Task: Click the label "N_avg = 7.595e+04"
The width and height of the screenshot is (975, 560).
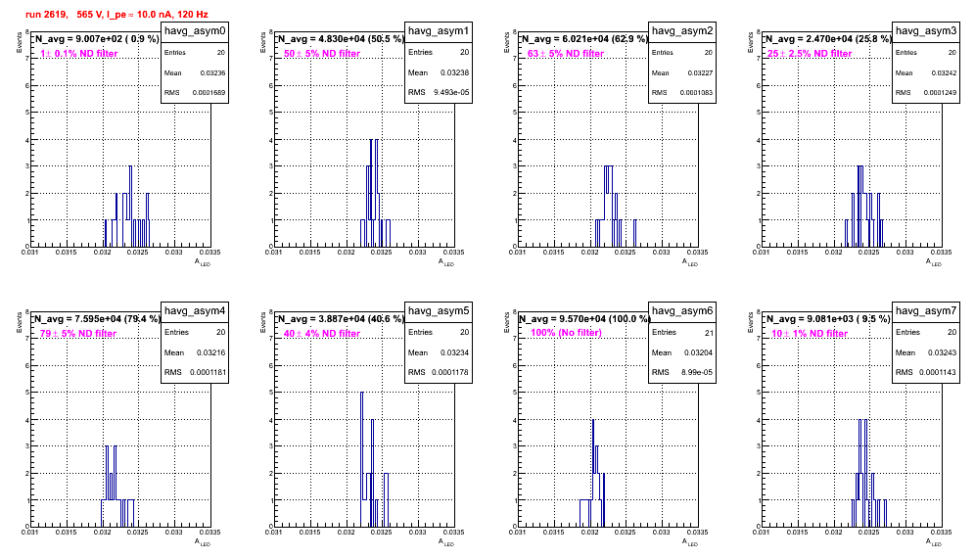Action: tap(78, 319)
